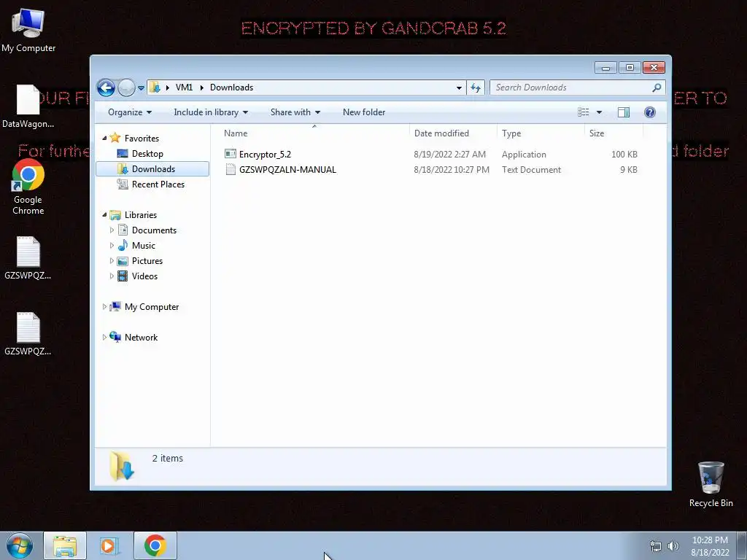Click Windows Explorer in the taskbar
Screen dimensions: 747x560
pyautogui.click(x=65, y=545)
